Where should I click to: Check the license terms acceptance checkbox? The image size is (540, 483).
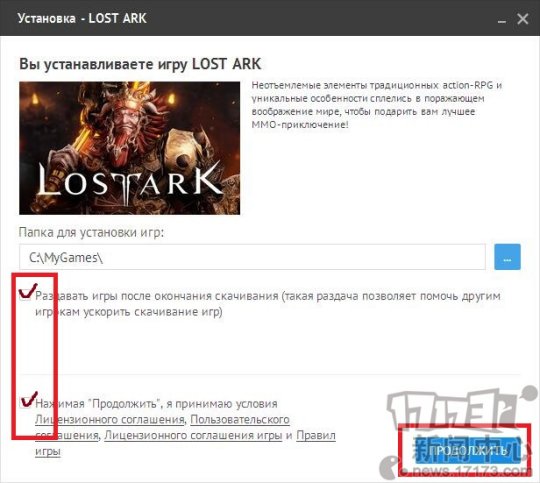click(25, 402)
